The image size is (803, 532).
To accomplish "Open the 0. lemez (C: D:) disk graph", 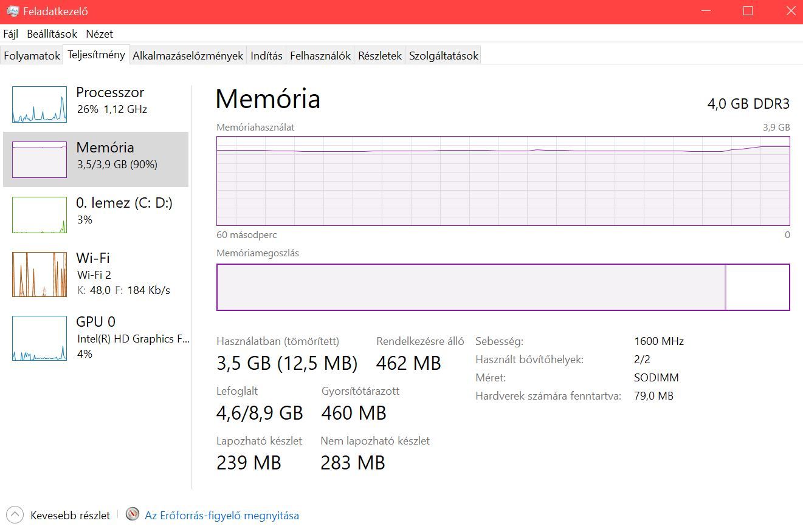I will point(40,215).
